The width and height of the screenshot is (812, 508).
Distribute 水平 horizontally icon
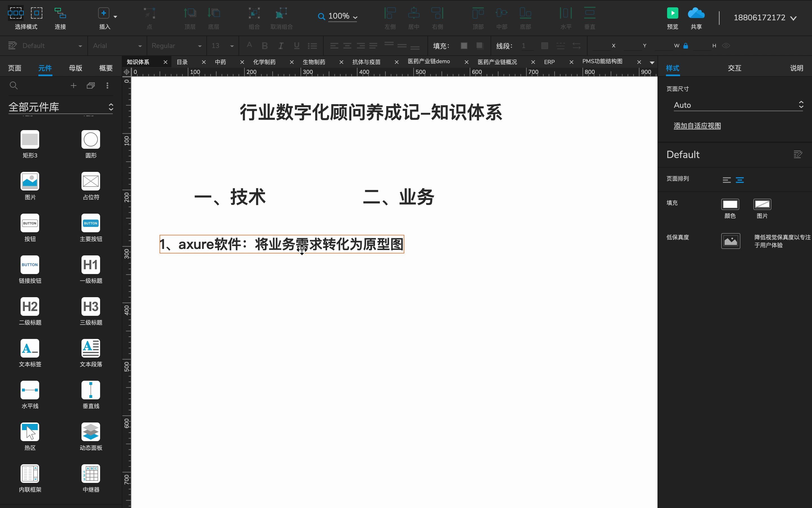(566, 13)
